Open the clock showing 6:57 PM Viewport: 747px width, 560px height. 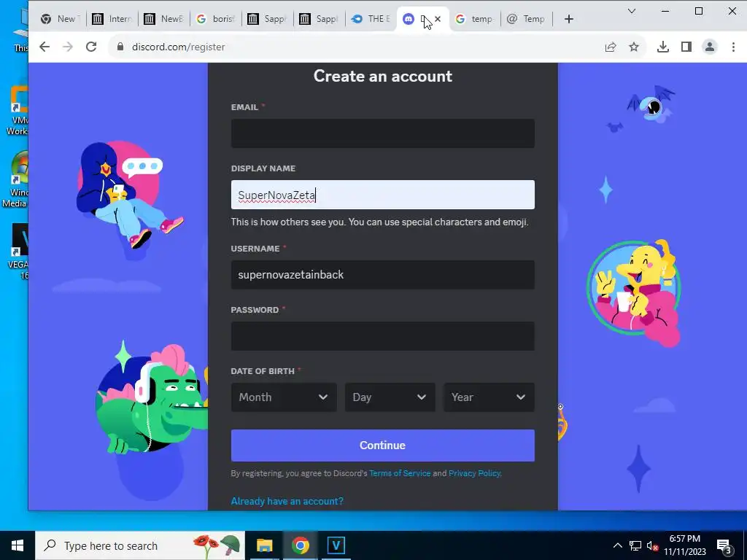685,545
